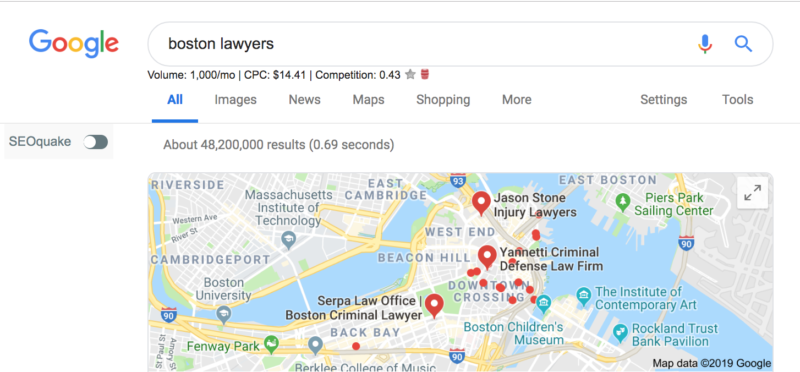The image size is (800, 372).
Task: Switch to the Images tab
Action: click(235, 100)
